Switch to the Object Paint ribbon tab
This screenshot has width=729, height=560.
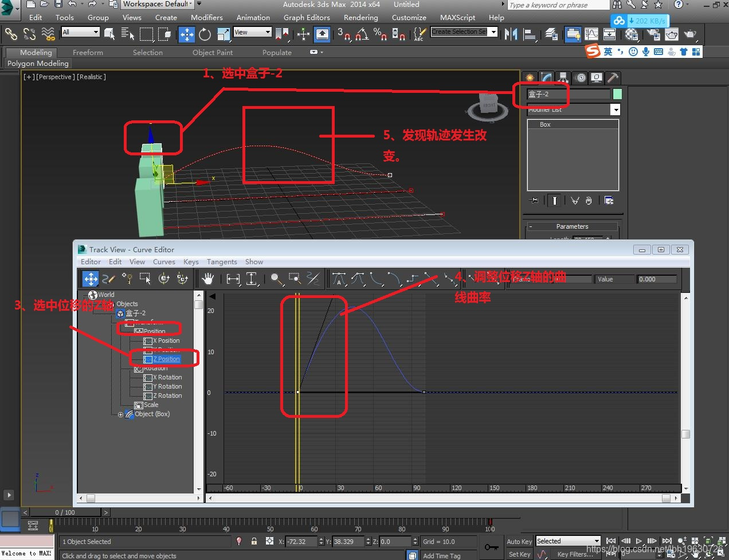coord(213,52)
